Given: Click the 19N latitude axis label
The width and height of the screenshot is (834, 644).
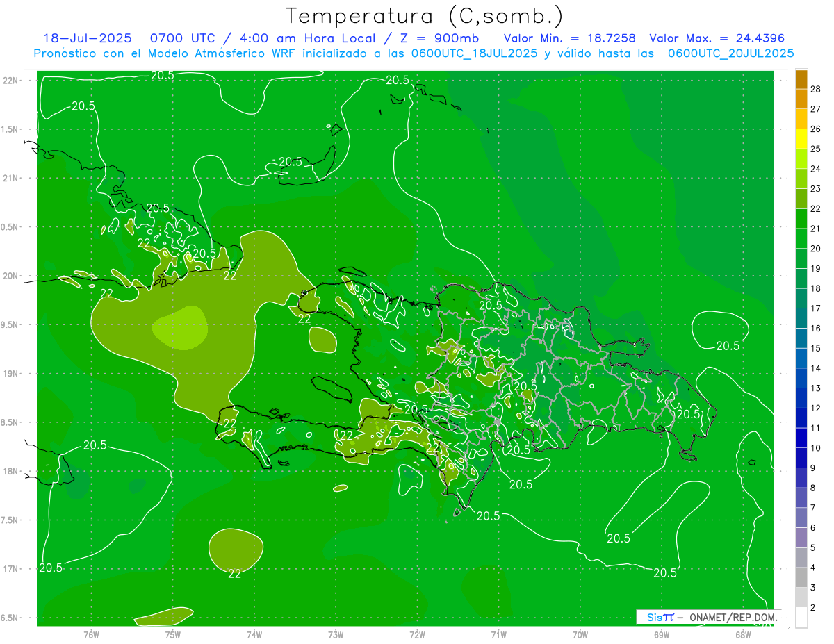Looking at the screenshot, I should point(11,374).
